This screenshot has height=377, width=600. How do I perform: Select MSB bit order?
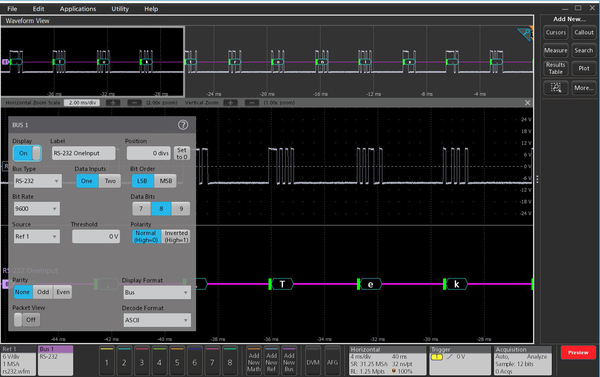[x=165, y=181]
